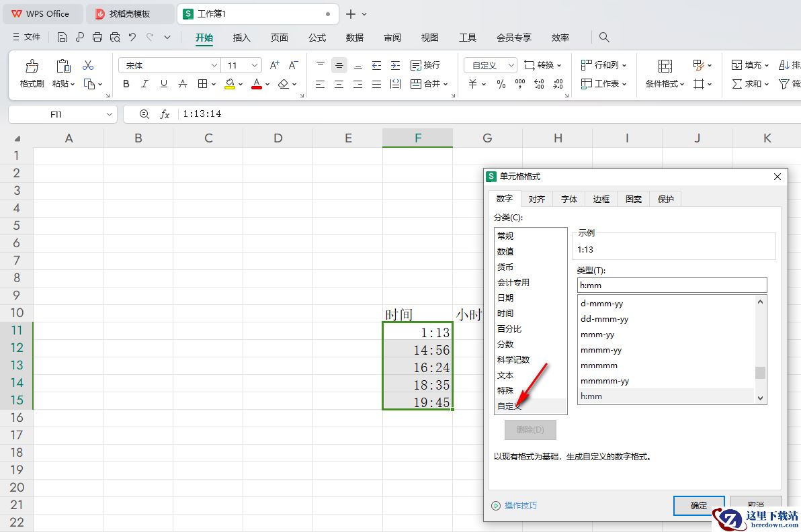Open the font size dropdown showing 11

(255, 65)
